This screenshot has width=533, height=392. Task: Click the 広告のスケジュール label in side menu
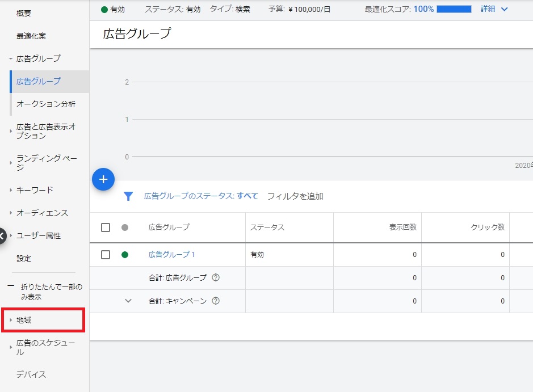pos(46,347)
